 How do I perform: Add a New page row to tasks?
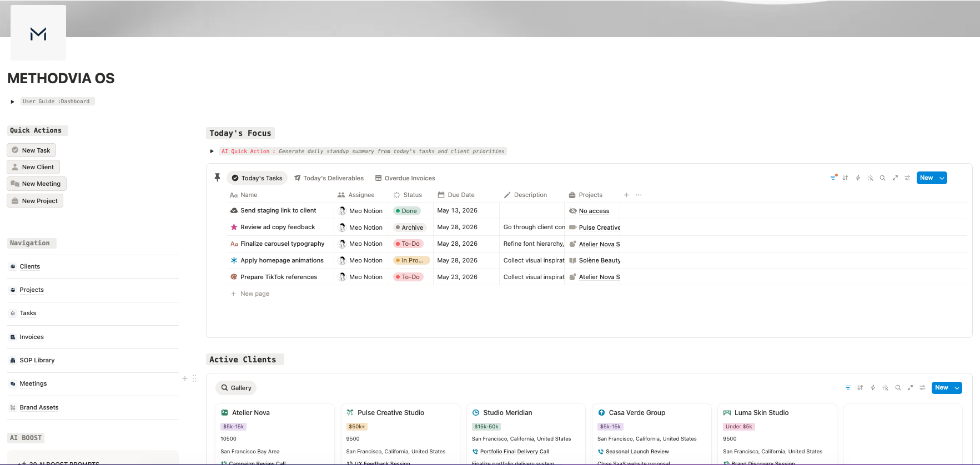coord(250,294)
